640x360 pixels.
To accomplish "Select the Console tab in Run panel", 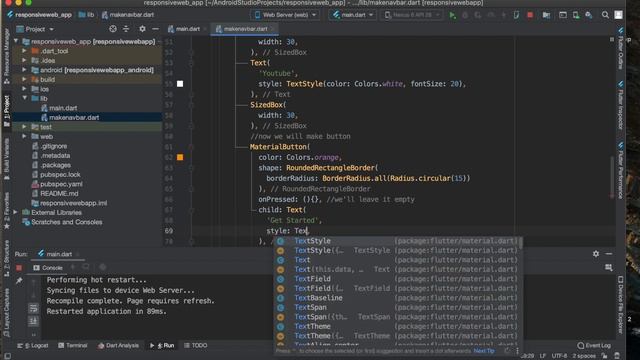I will click(x=48, y=268).
